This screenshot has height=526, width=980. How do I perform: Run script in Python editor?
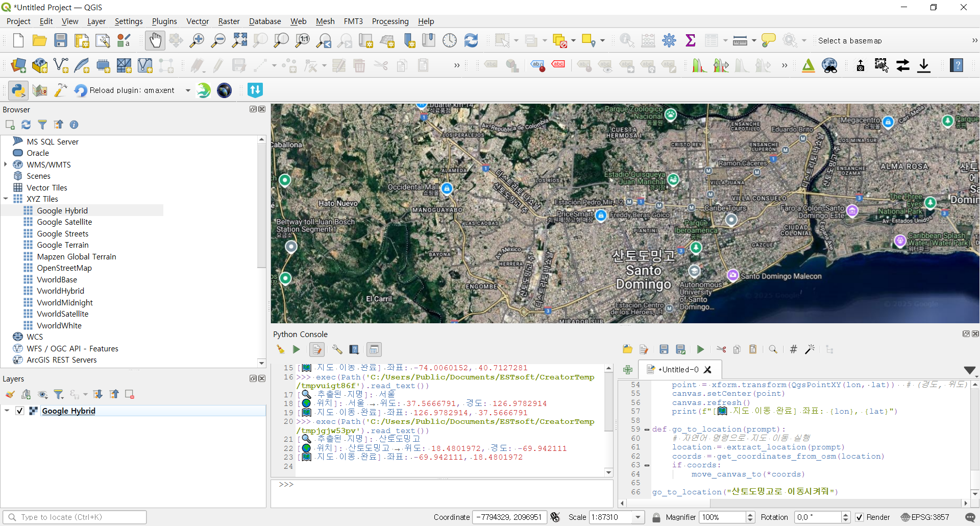(700, 349)
